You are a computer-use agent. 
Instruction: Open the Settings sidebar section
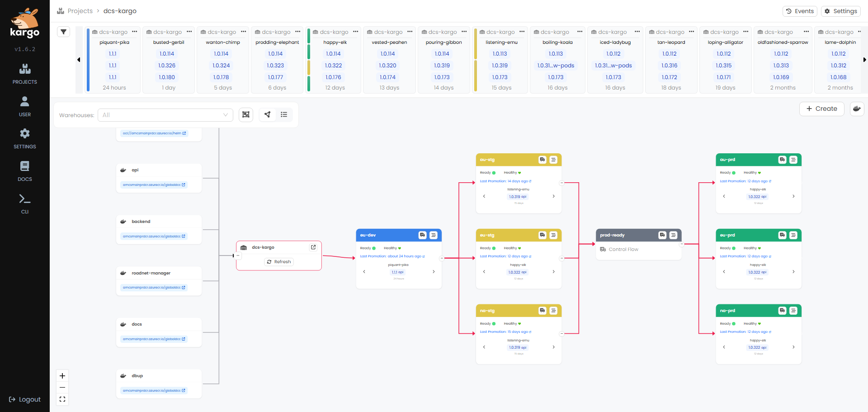tap(25, 139)
